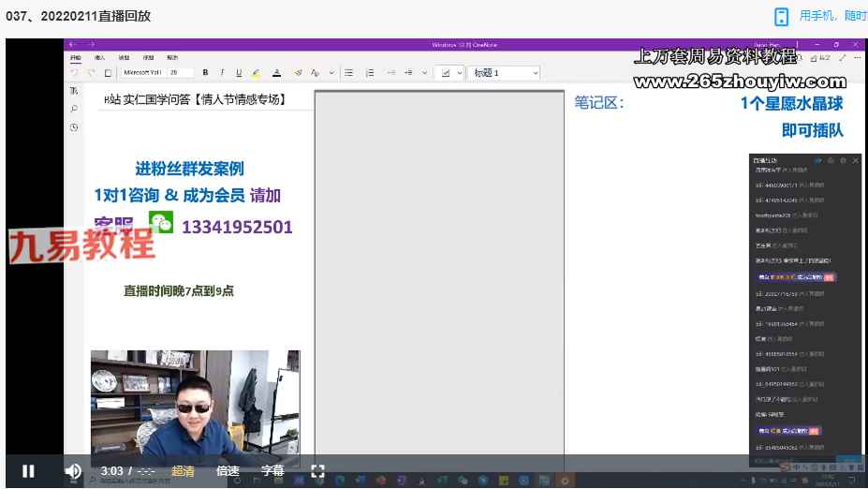Click the numbered list icon
This screenshot has width=868, height=489.
coord(370,72)
